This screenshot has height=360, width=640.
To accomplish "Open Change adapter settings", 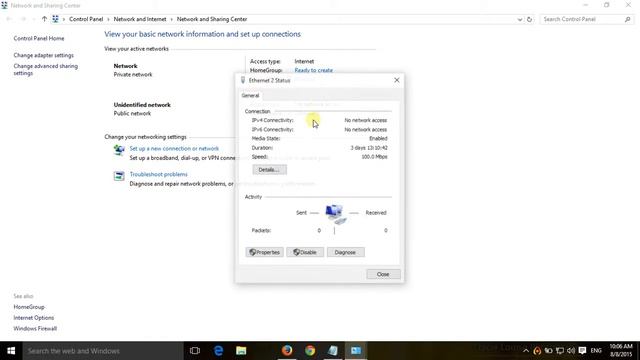I will 44,55.
